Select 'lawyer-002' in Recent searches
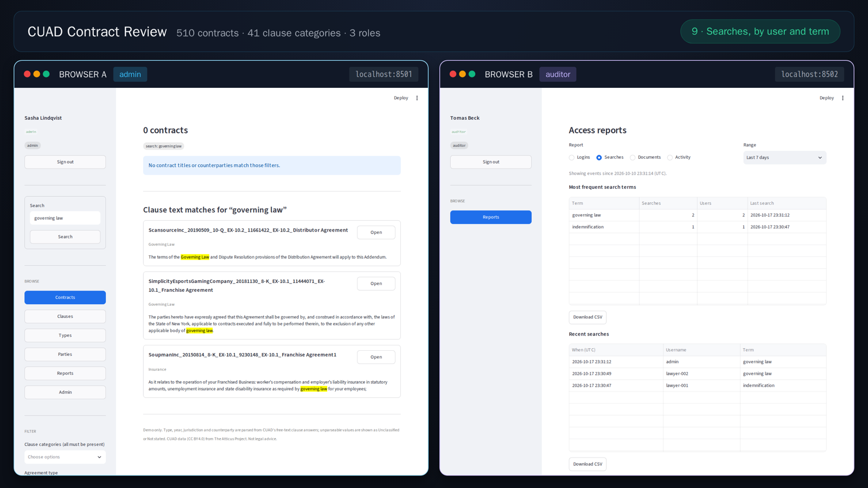Image resolution: width=868 pixels, height=488 pixels. pos(677,374)
